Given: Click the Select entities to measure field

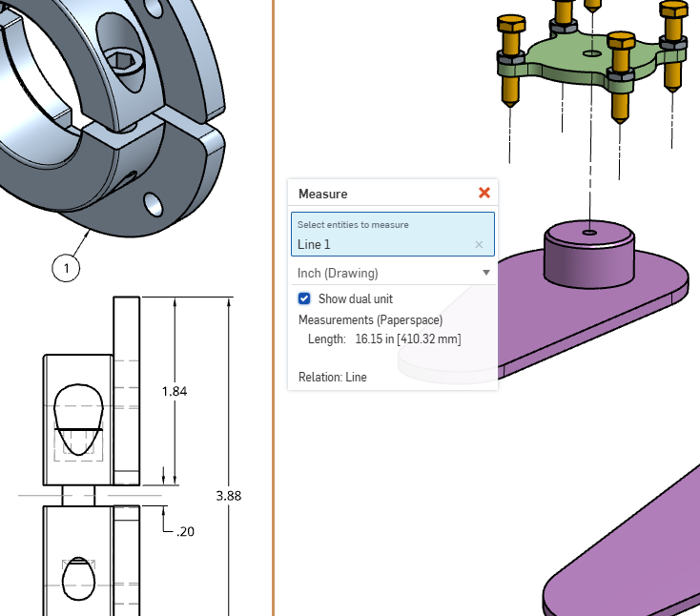Looking at the screenshot, I should click(393, 234).
